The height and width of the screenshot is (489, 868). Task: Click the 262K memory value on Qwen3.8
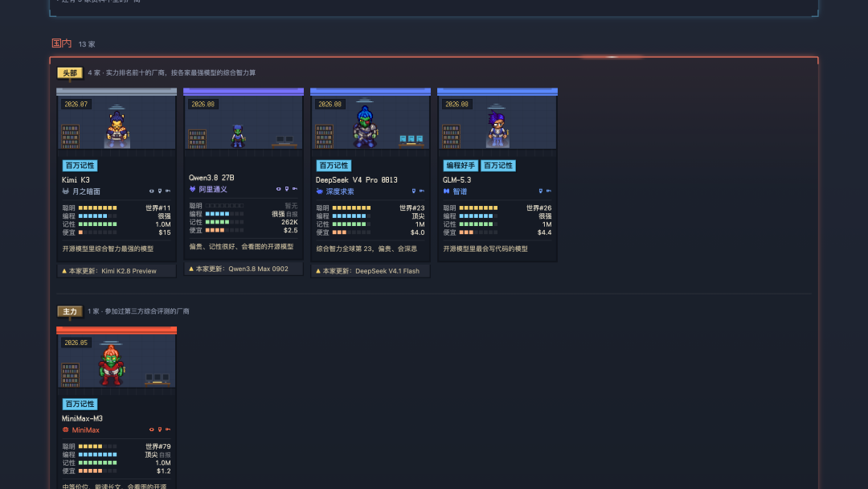[289, 222]
